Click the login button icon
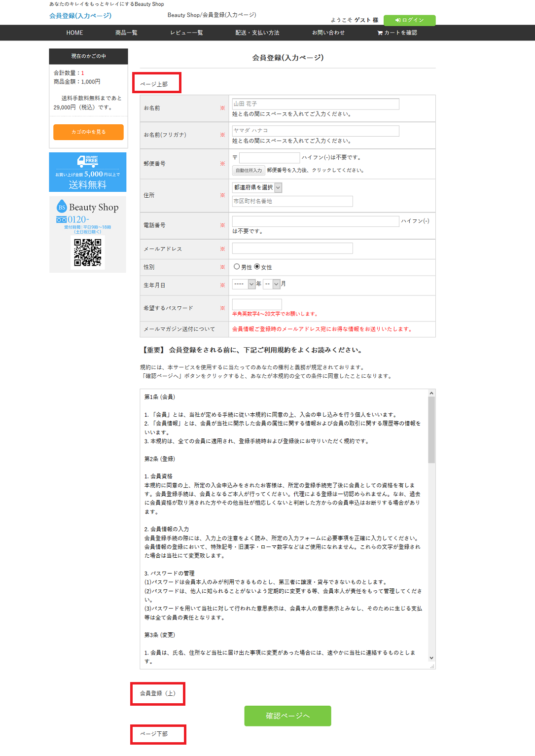Viewport: 535px width, 756px height. (x=397, y=20)
